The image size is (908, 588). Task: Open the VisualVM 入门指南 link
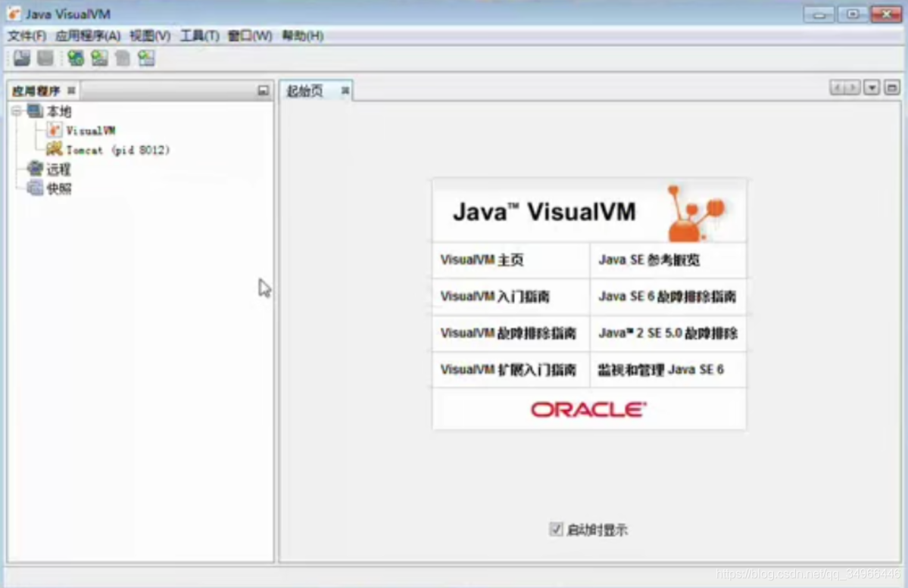point(495,297)
